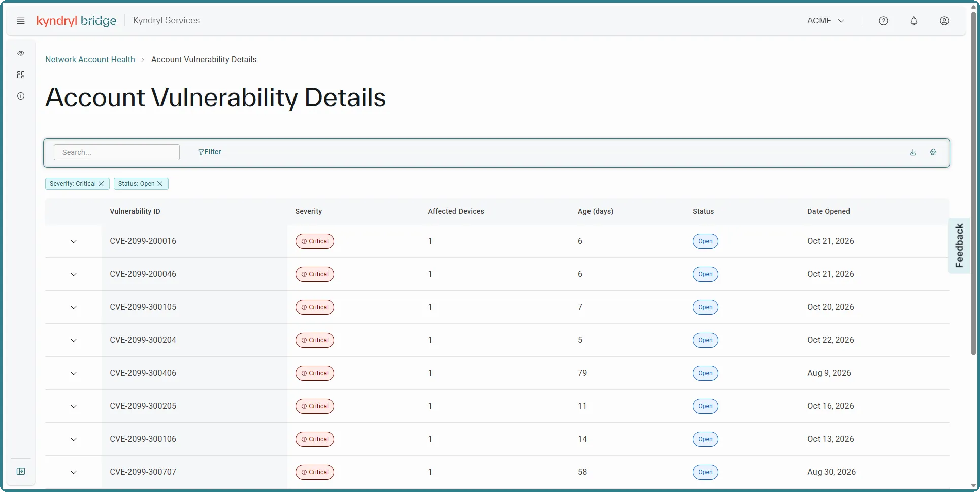Click the Open status badge for CVE-2099-200016
The image size is (980, 492).
pos(705,241)
